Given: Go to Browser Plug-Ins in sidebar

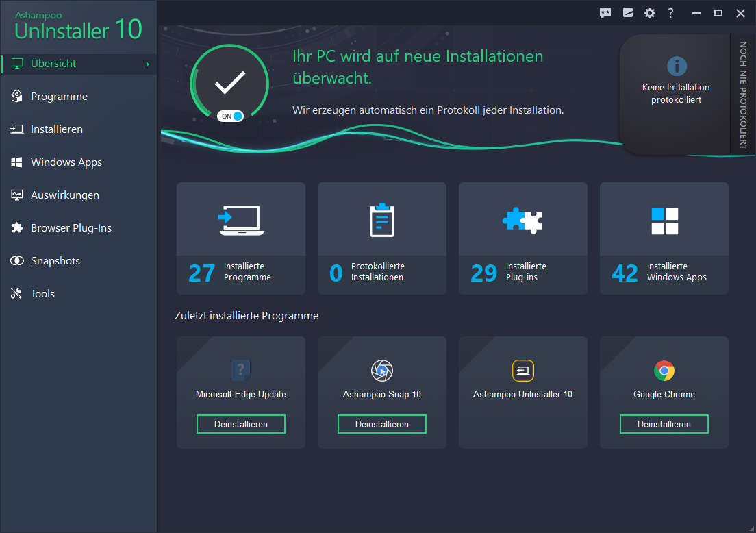Looking at the screenshot, I should pyautogui.click(x=71, y=228).
